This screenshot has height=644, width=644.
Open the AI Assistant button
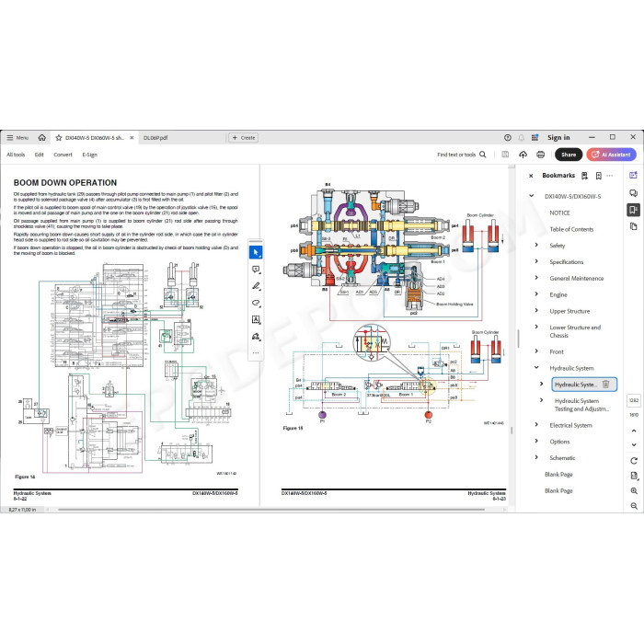click(x=612, y=155)
